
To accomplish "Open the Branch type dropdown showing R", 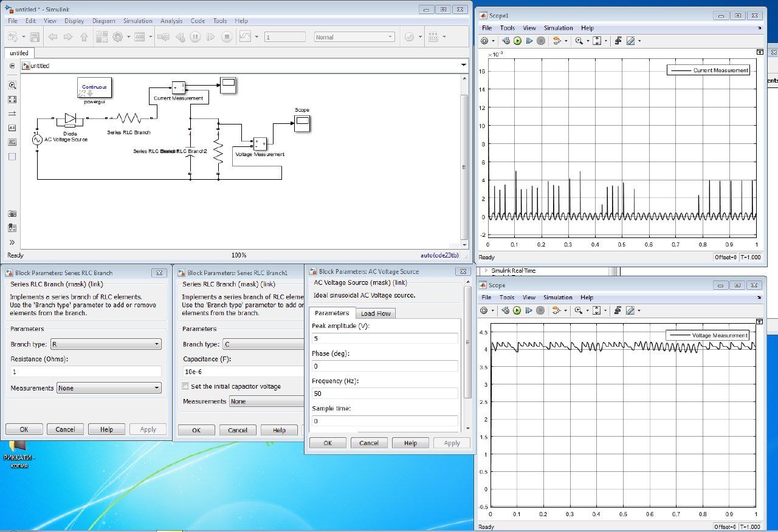I will tap(106, 344).
